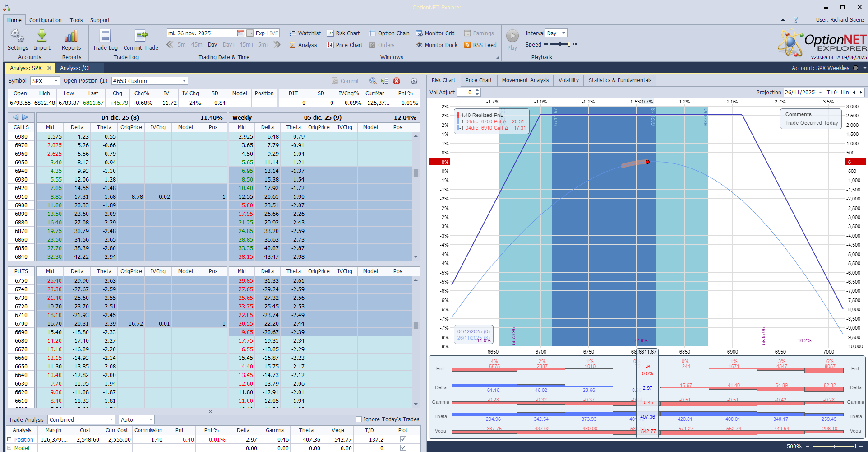Open the Statistics & Fundamentals tab

pyautogui.click(x=620, y=80)
